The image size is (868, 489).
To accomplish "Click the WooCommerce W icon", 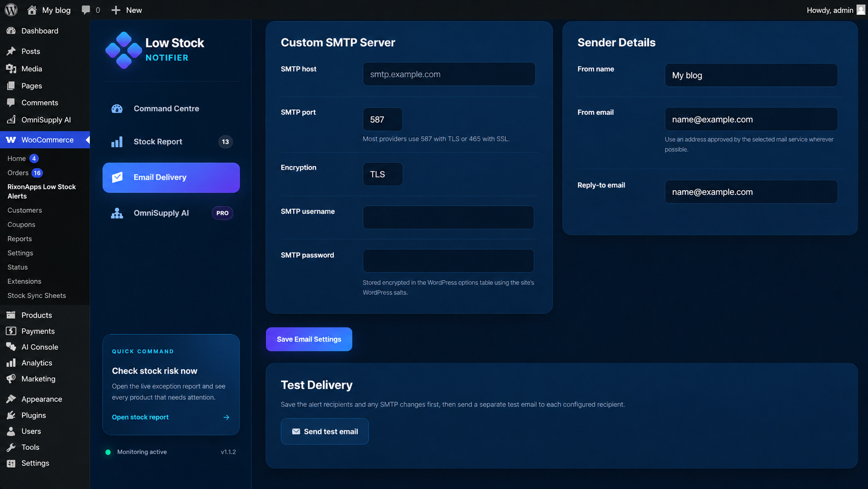I will click(11, 140).
